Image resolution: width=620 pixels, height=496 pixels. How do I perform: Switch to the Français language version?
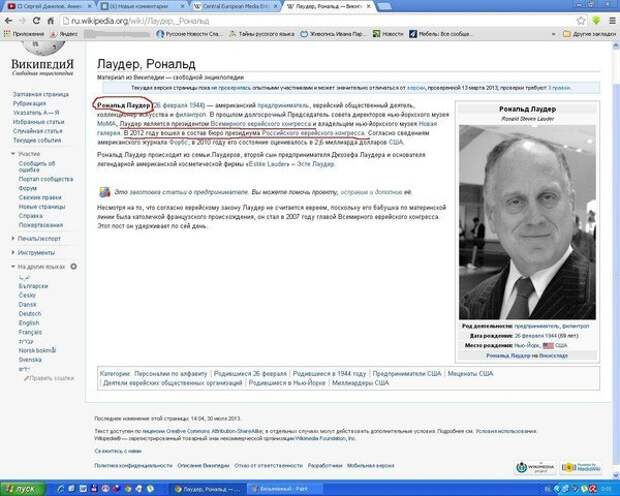[x=30, y=332]
